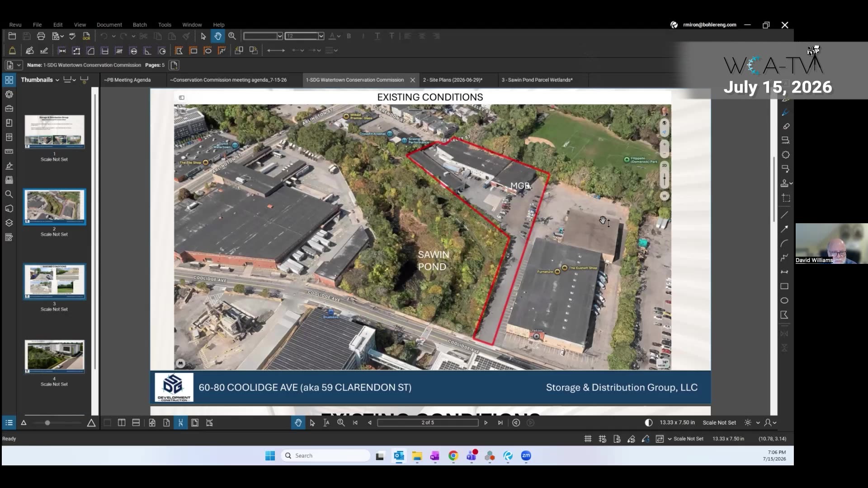Open the Properties gear panel in sidebar
Image resolution: width=868 pixels, height=488 pixels.
9,94
